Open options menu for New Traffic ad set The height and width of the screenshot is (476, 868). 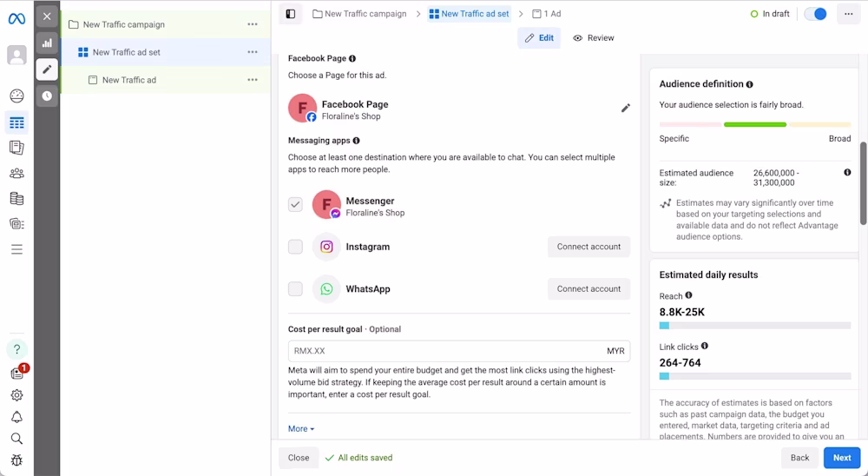click(x=253, y=52)
